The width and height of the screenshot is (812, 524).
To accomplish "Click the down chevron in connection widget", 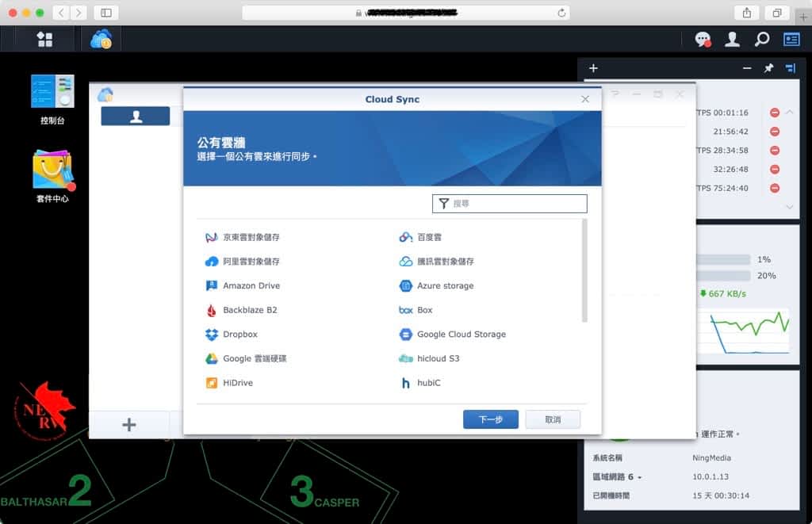I will (789, 207).
